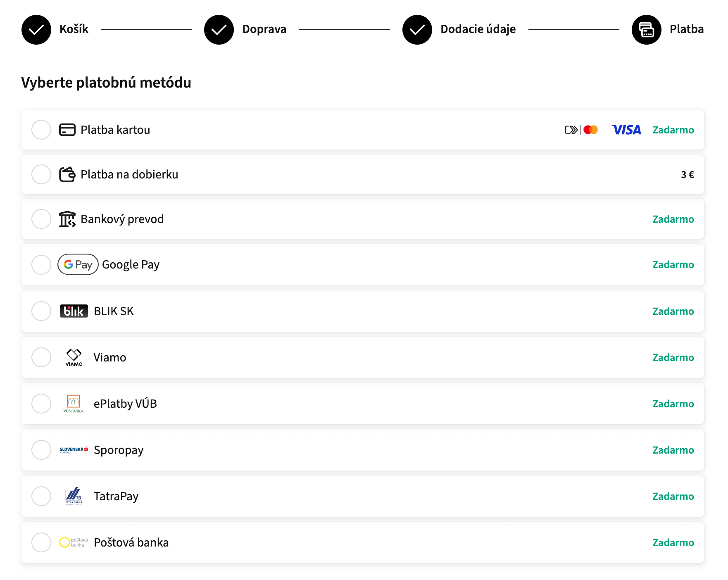Click the bank building icon for Bankový prevod
The image size is (728, 580).
67,219
